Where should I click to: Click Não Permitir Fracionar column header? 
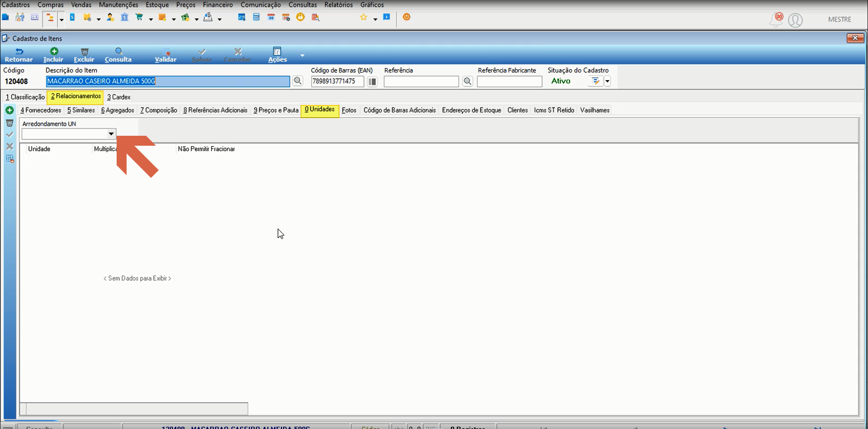[x=206, y=149]
